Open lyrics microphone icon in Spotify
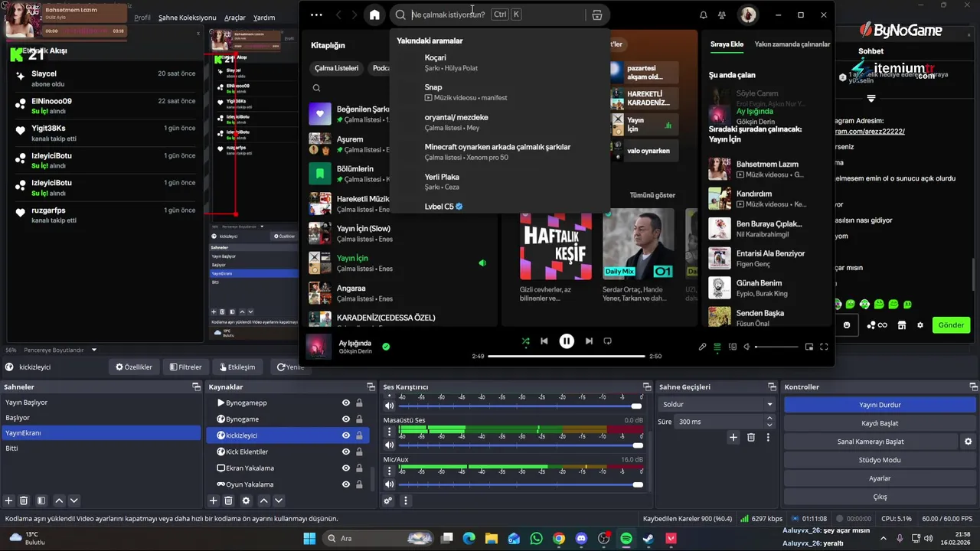 (x=703, y=347)
